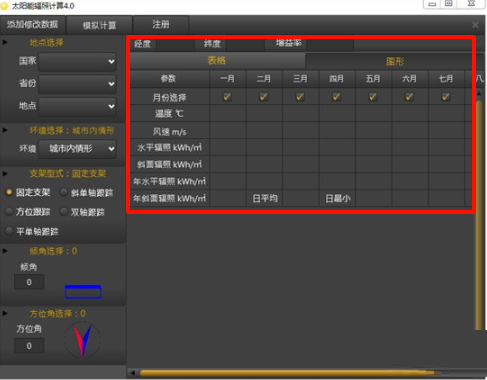Click the 注册 register button
487x380 pixels.
(161, 25)
